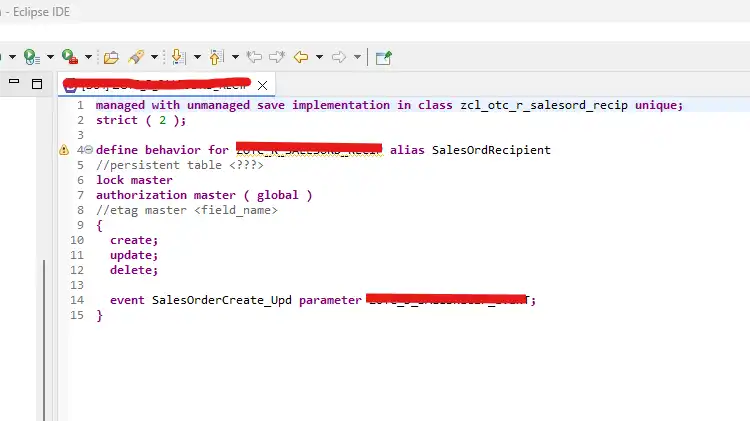Collapse the define behavior block on line 4
750x421 pixels.
[x=88, y=150]
